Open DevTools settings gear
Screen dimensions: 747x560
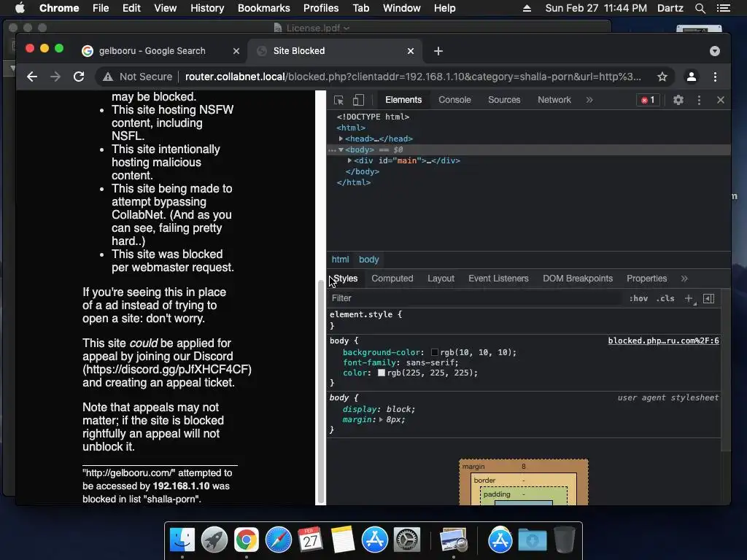(x=678, y=100)
